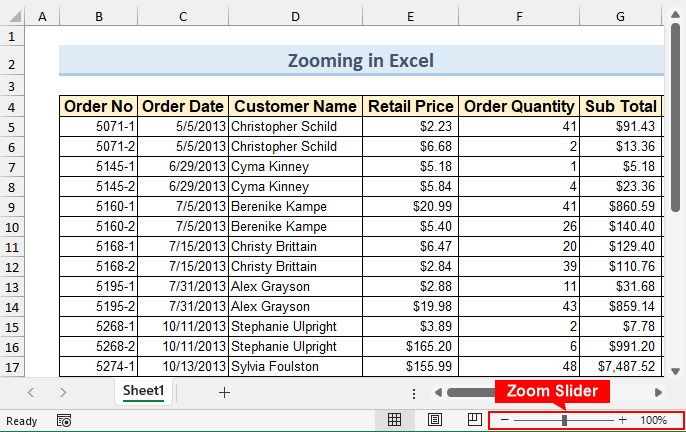The height and width of the screenshot is (432, 686).
Task: Click horizontal scrollbar right arrow
Action: point(658,393)
